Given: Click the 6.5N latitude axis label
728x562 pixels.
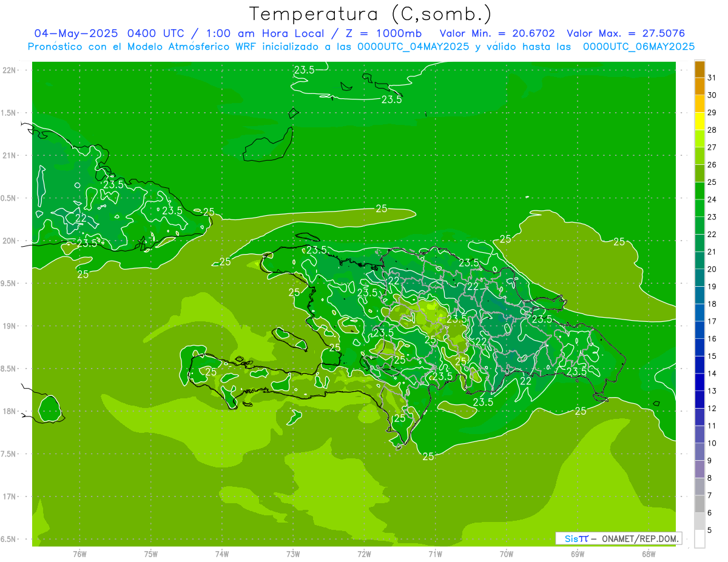Looking at the screenshot, I should [10, 539].
